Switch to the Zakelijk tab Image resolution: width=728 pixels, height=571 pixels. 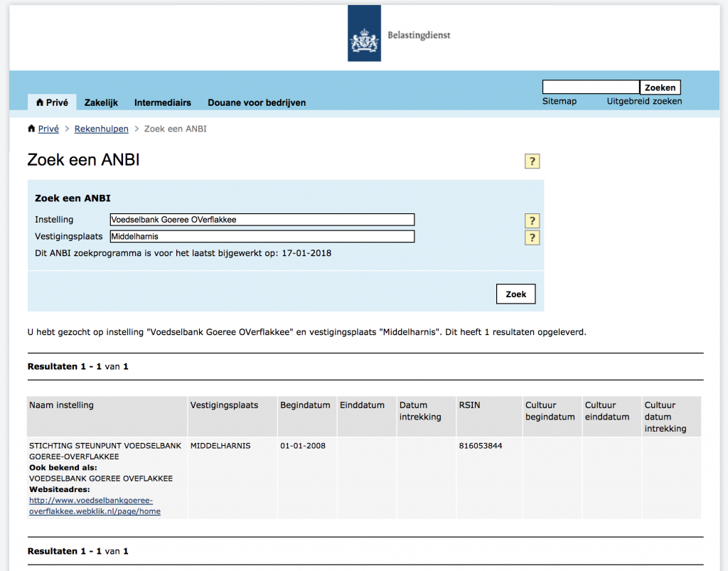[x=101, y=102]
